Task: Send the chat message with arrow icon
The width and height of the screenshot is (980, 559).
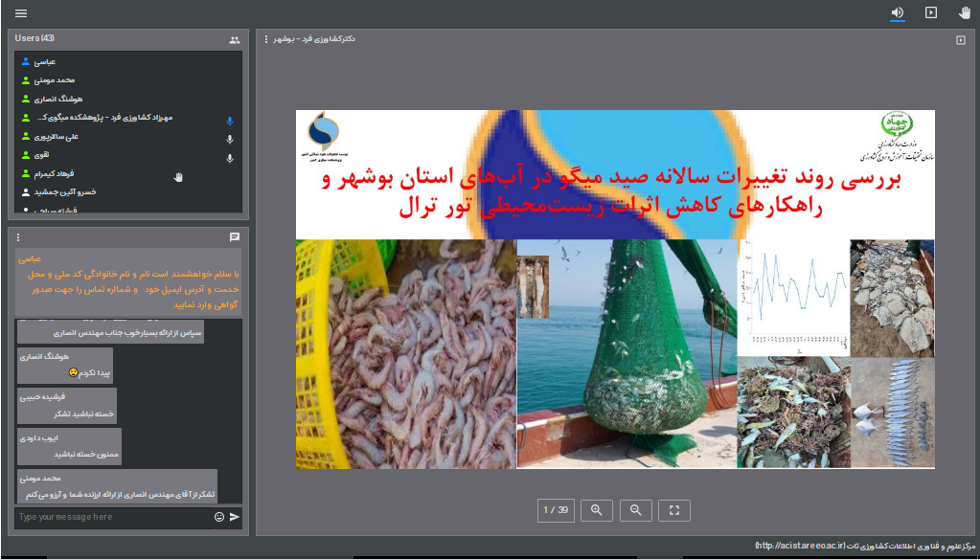Action: (x=235, y=517)
